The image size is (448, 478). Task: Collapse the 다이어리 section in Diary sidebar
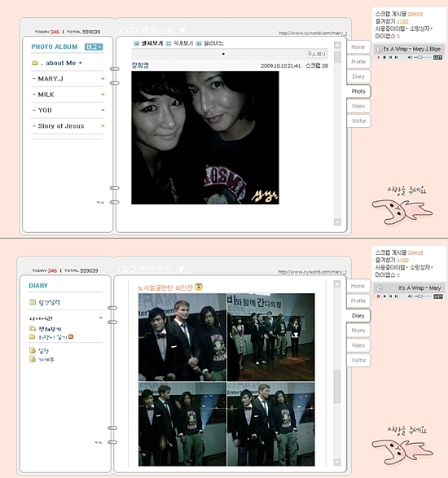tap(101, 318)
